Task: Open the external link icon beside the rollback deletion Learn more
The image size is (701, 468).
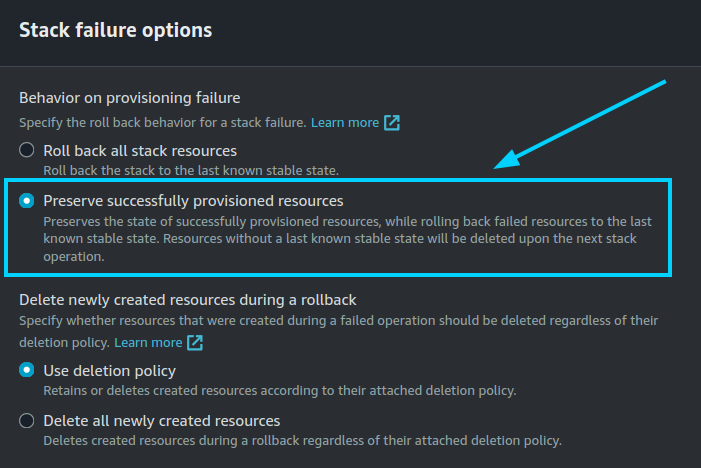Action: (195, 343)
